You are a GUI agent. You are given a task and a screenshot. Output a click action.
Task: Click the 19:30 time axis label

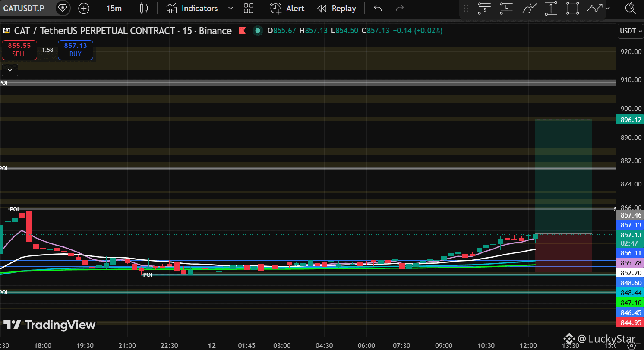tap(85, 345)
